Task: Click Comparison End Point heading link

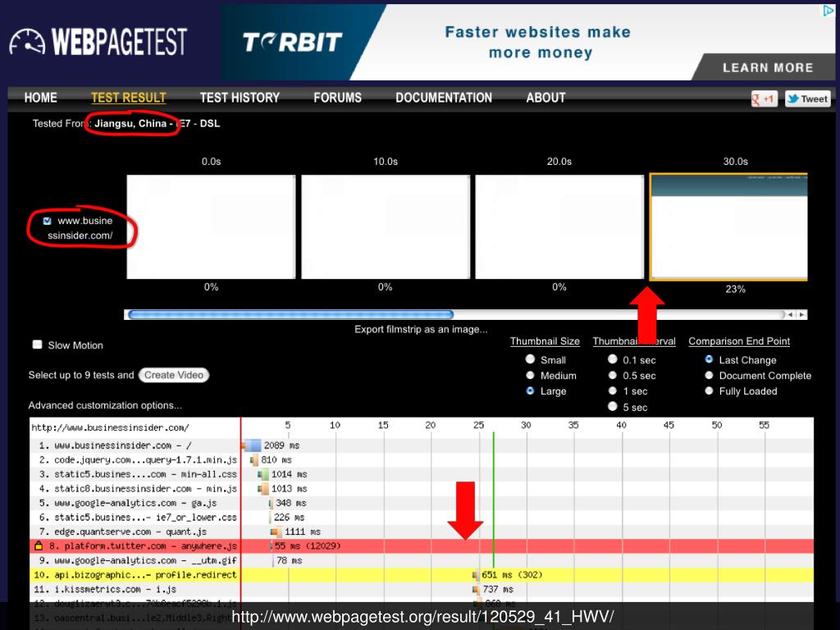Action: pyautogui.click(x=739, y=341)
